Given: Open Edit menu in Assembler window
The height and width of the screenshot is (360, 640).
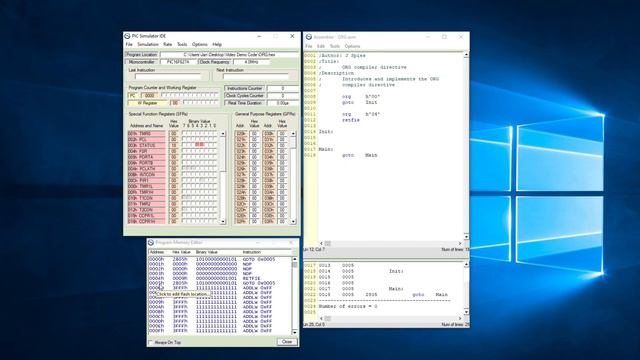Looking at the screenshot, I should [321, 46].
